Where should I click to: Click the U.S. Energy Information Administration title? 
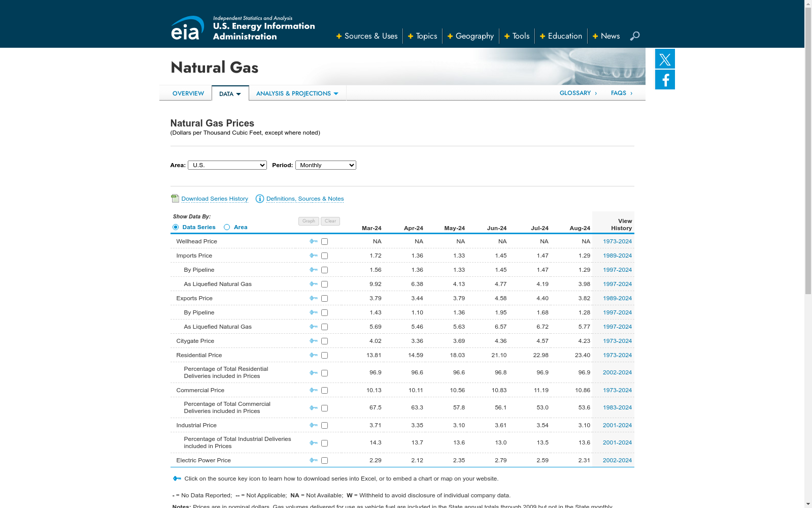click(264, 31)
